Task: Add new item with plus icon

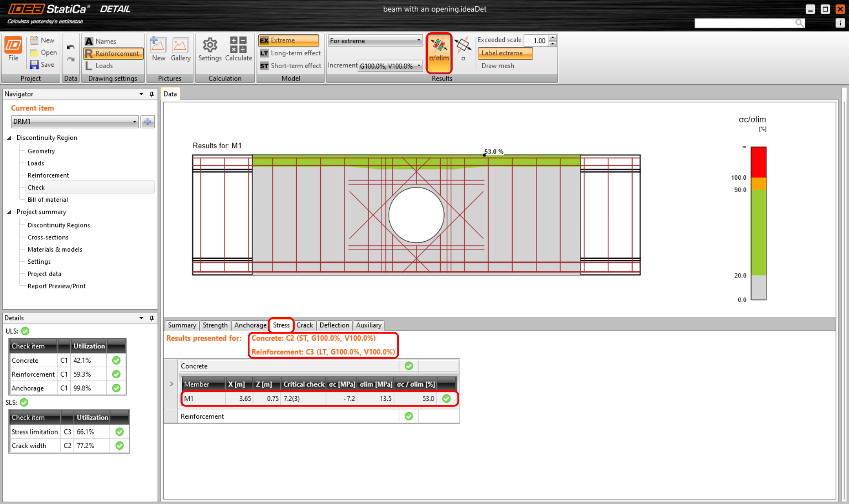Action: click(148, 122)
